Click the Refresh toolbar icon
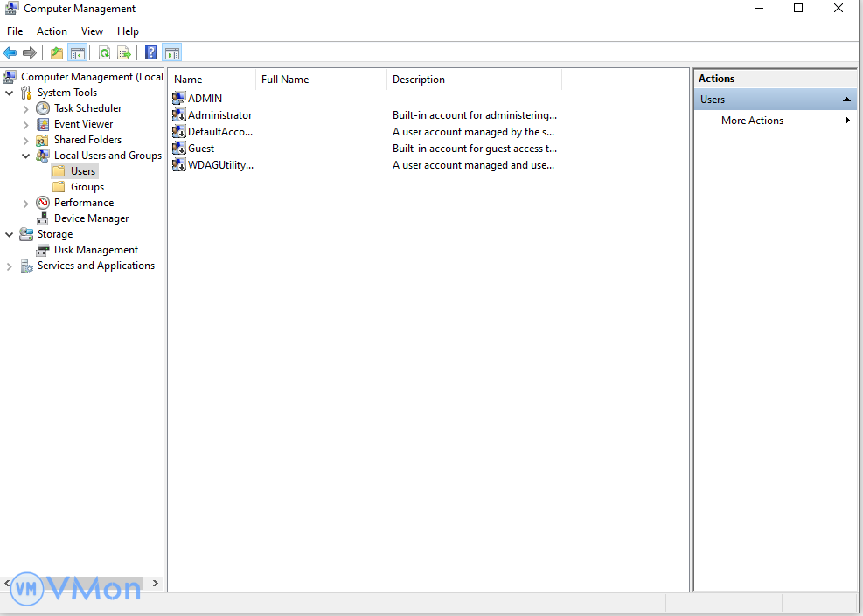The image size is (863, 616). click(104, 53)
